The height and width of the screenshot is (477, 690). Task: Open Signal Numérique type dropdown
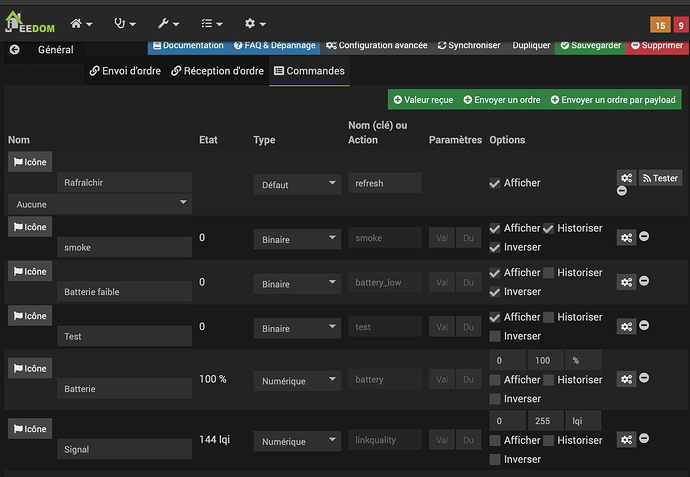pyautogui.click(x=297, y=441)
